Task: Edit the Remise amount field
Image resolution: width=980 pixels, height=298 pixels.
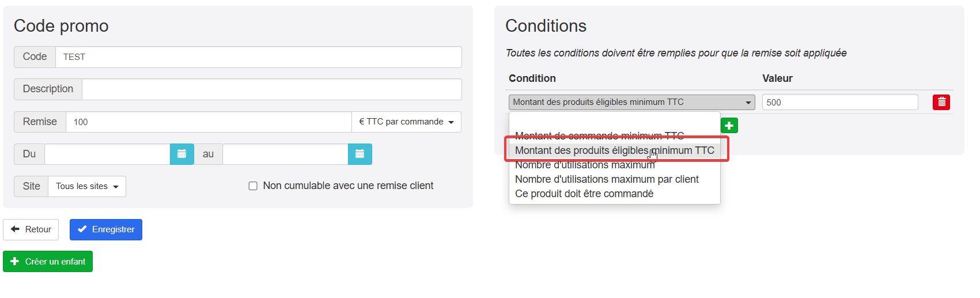Action: coord(209,122)
